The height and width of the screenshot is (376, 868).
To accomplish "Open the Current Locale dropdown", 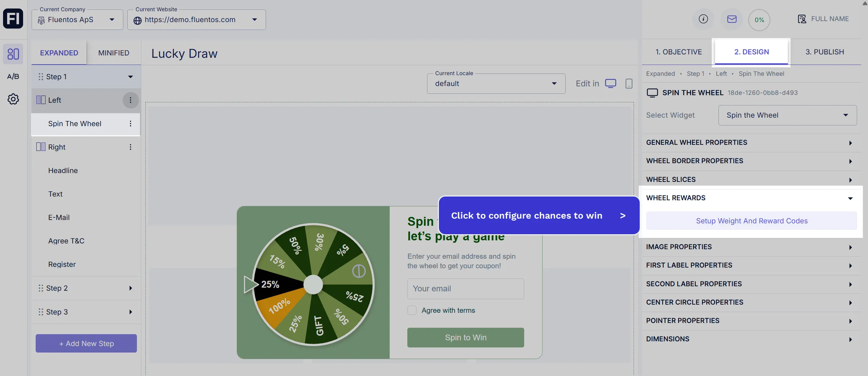I will point(496,84).
